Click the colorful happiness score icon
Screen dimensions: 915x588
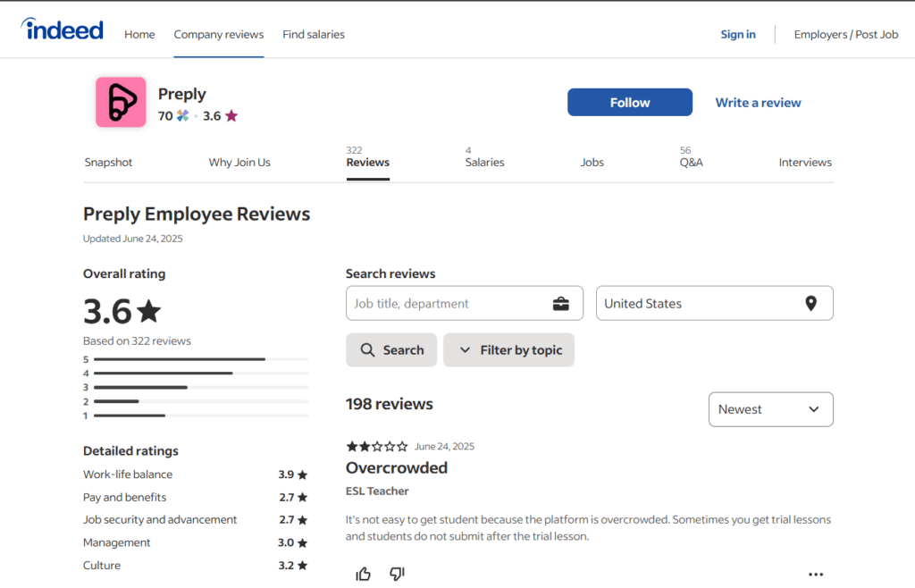[182, 116]
